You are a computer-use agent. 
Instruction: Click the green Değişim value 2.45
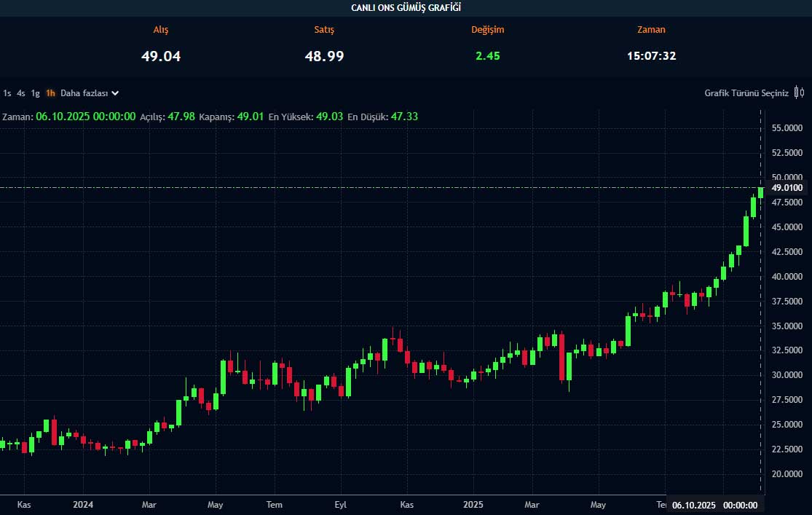coord(487,56)
